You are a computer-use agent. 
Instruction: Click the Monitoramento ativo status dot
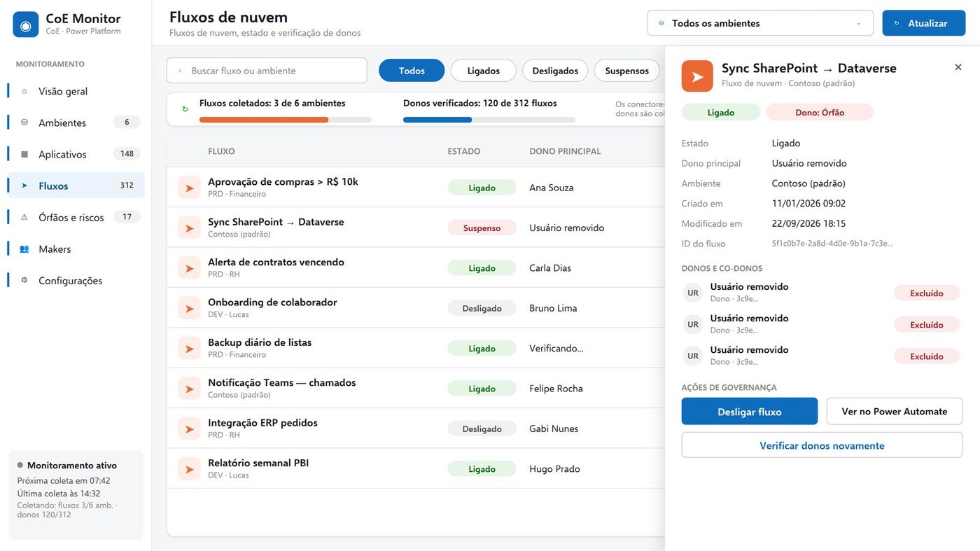click(x=20, y=465)
